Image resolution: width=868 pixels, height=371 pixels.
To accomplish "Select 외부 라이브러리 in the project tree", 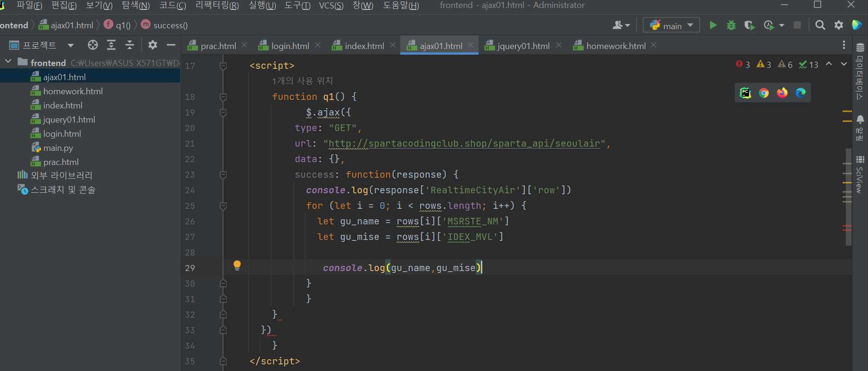I will coord(61,175).
